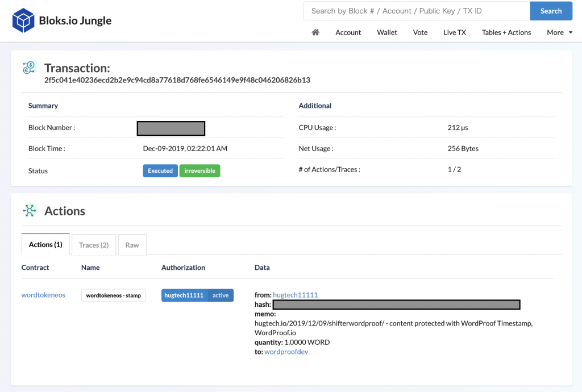Screen dimensions: 582x392
Task: Click the wordtokeneos - stamp action name
Action: 114,295
